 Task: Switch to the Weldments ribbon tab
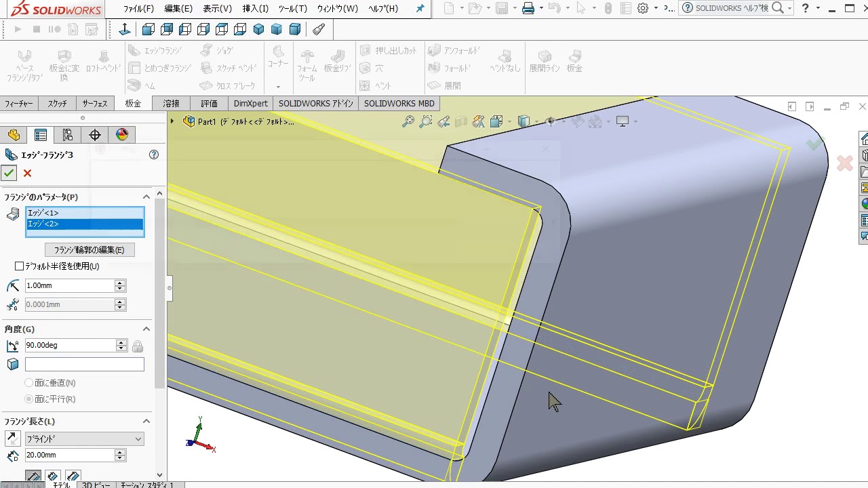click(171, 104)
